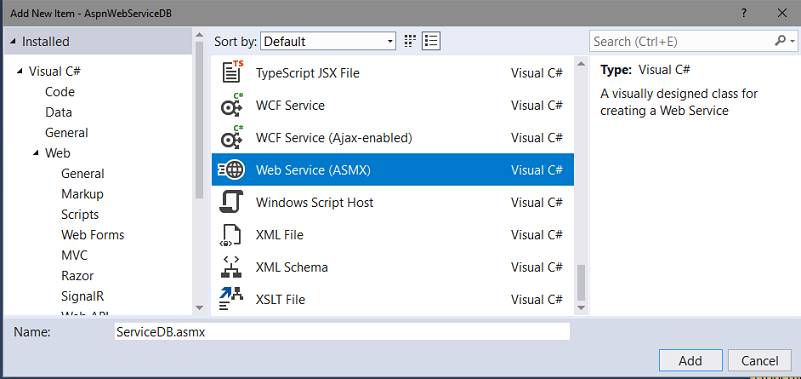This screenshot has height=379, width=801.
Task: Select the Visual C# tree label
Action: (x=55, y=72)
